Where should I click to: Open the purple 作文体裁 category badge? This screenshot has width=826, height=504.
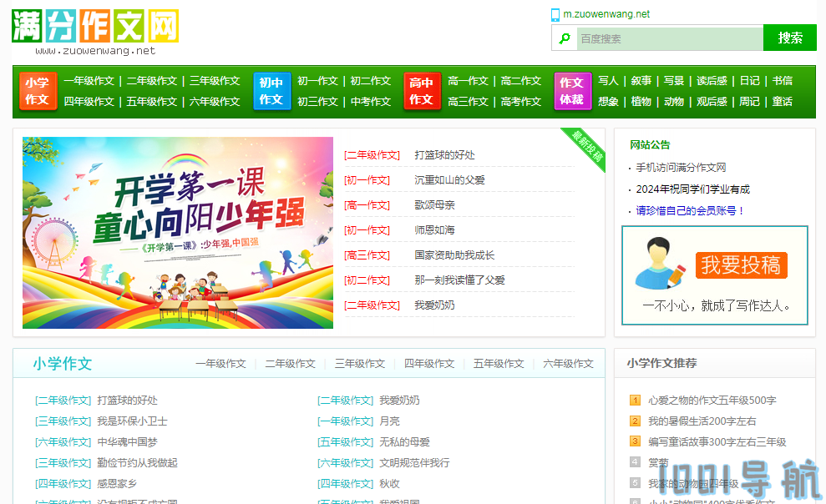coord(571,91)
